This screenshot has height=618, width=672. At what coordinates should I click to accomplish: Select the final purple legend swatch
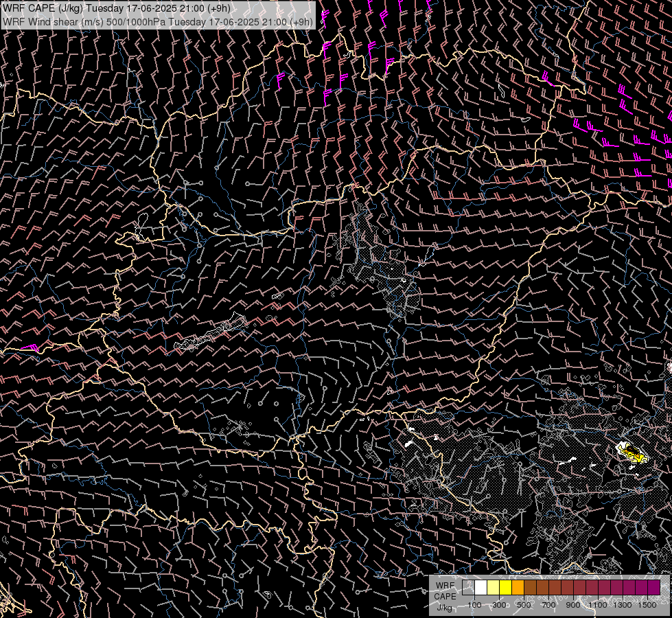[x=654, y=587]
